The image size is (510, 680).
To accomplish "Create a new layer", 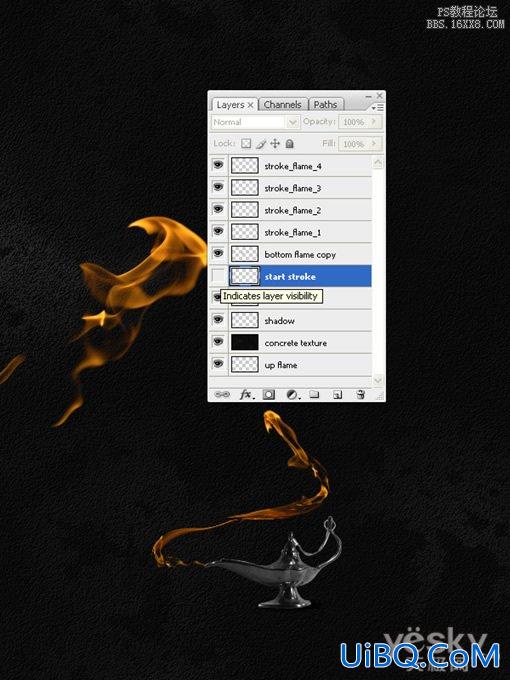I will 337,394.
